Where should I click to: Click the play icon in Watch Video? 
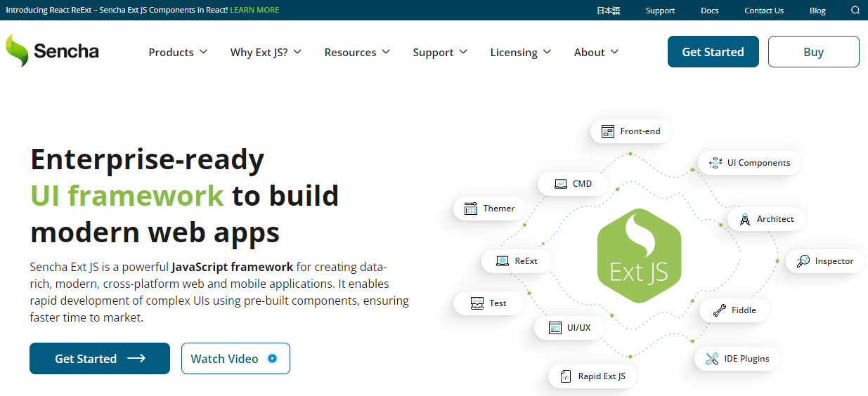(x=273, y=359)
